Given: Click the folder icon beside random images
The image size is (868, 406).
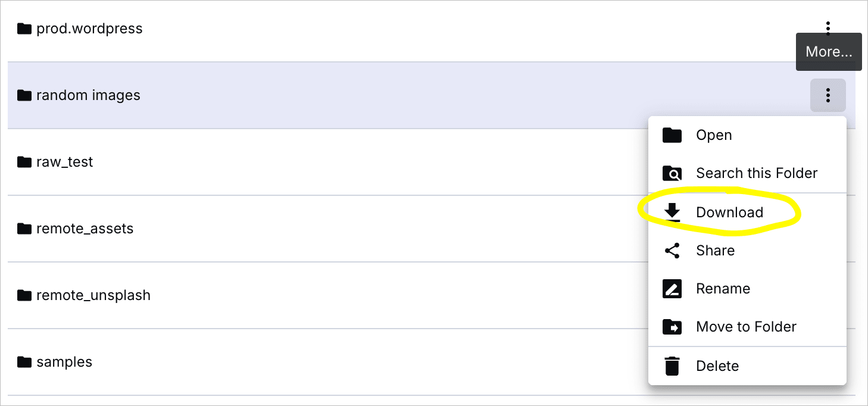Looking at the screenshot, I should 24,95.
